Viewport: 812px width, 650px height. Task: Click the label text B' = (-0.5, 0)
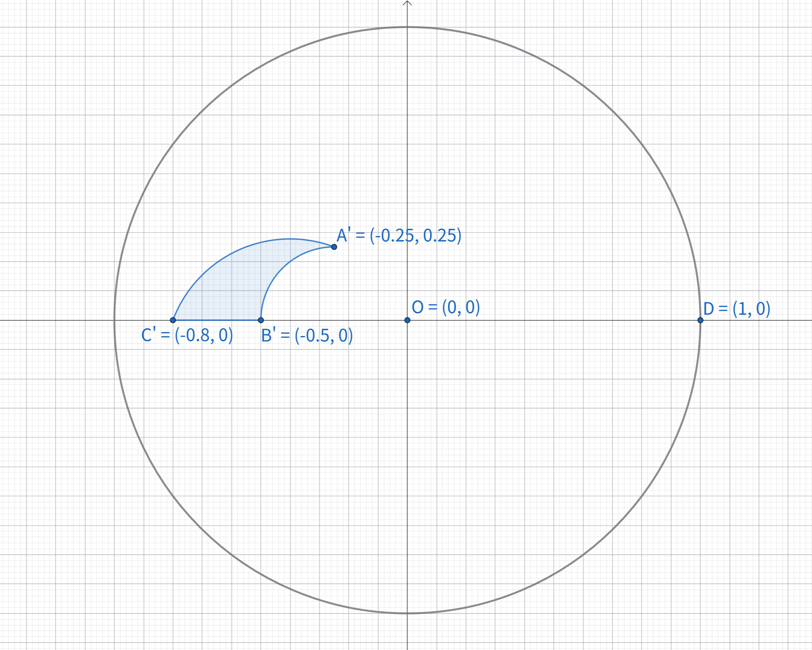pyautogui.click(x=307, y=336)
